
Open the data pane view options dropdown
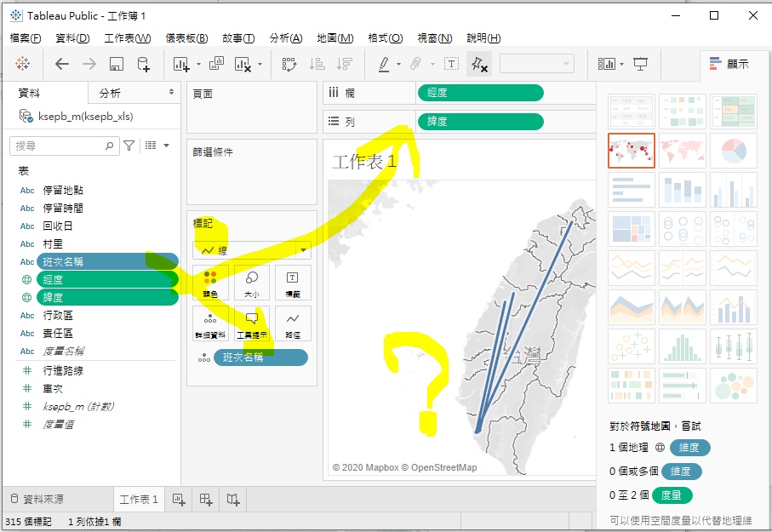(167, 146)
